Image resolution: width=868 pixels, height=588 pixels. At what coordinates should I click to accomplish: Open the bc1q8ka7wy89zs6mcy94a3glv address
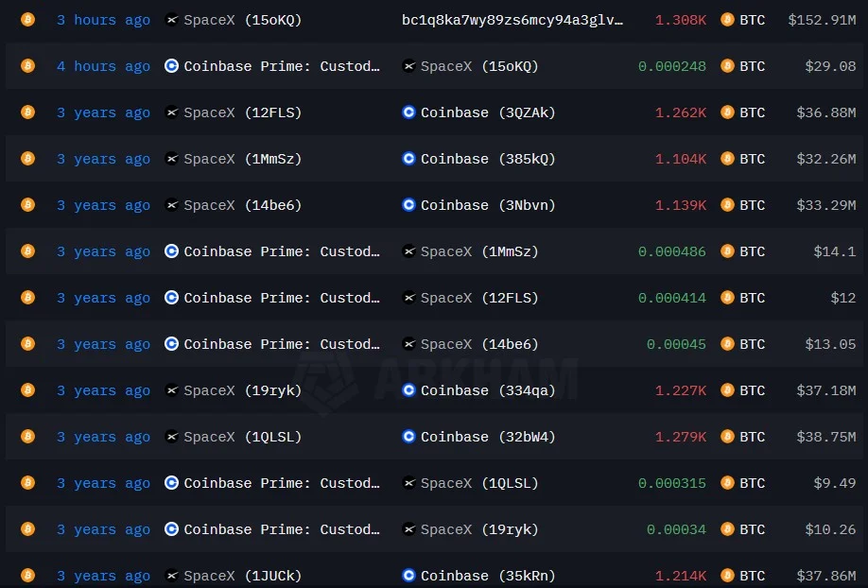[x=512, y=20]
